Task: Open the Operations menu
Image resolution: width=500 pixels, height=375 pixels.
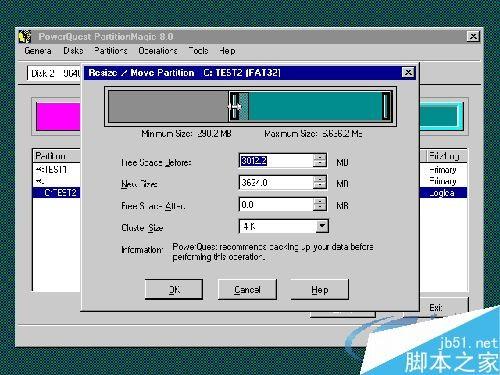Action: [158, 51]
